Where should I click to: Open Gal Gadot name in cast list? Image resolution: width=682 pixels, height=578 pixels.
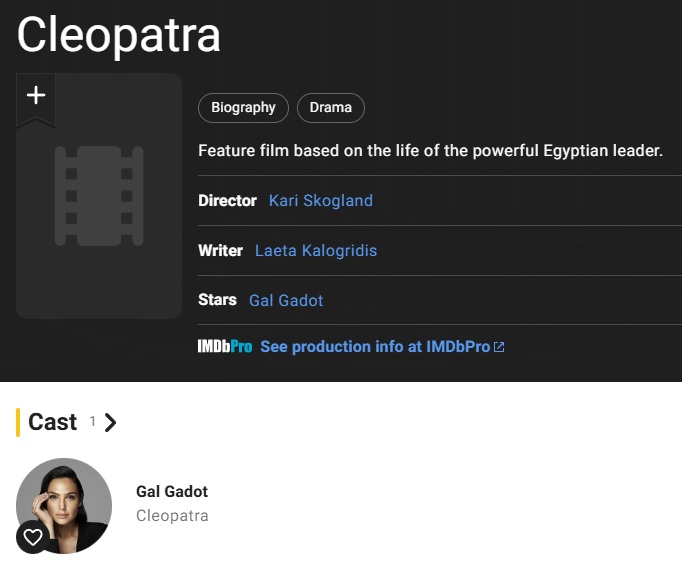tap(172, 491)
